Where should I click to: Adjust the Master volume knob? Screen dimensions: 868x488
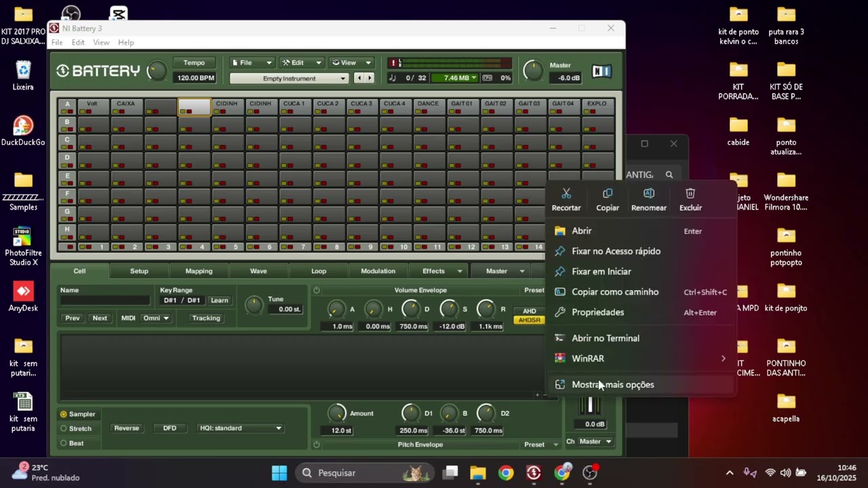pos(533,70)
